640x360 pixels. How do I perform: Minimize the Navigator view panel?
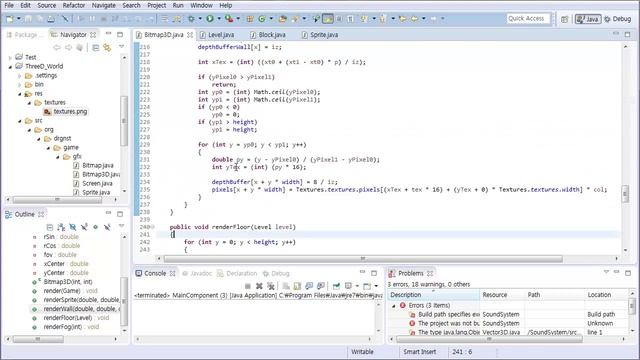tap(109, 34)
